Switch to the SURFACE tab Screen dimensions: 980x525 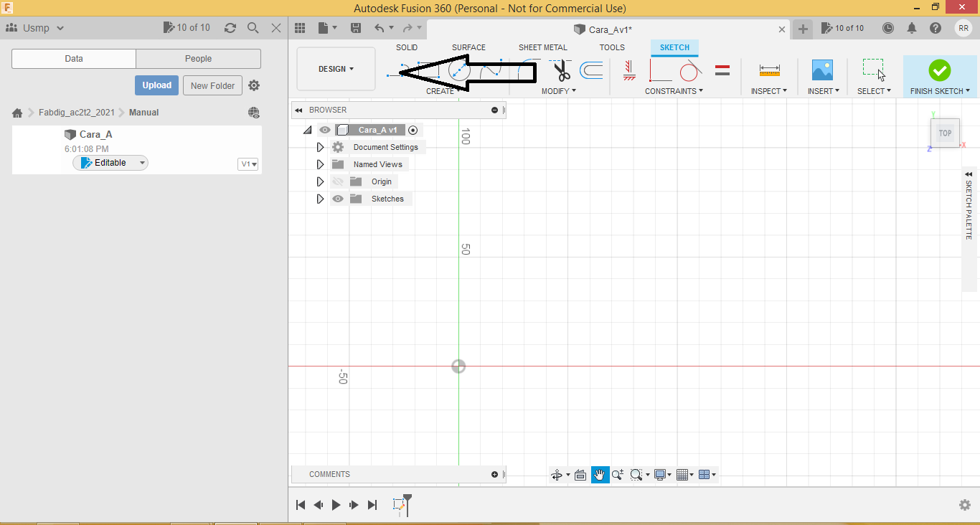pyautogui.click(x=468, y=47)
